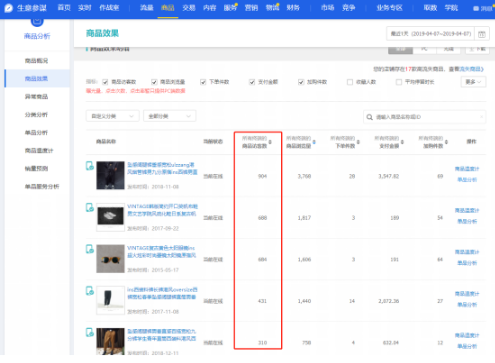
Task: Switch to the PC terminal tab
Action: pos(424,49)
